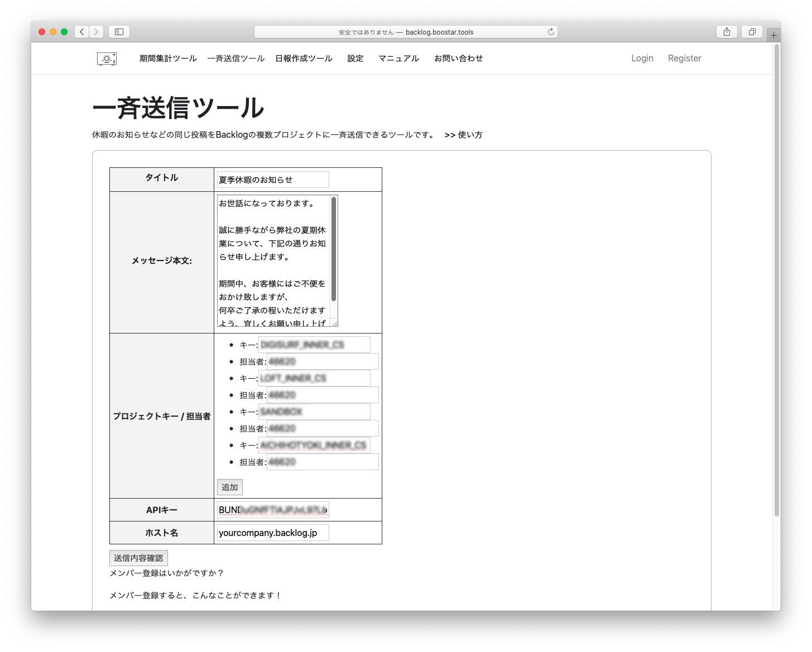The height and width of the screenshot is (652, 812).
Task: Open the マニュアル navigation item
Action: (398, 59)
